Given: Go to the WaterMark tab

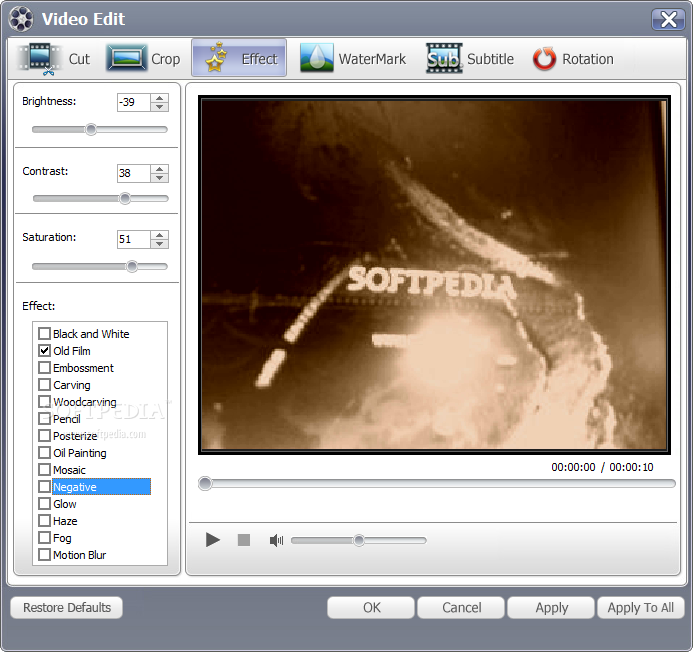Looking at the screenshot, I should click(x=353, y=58).
